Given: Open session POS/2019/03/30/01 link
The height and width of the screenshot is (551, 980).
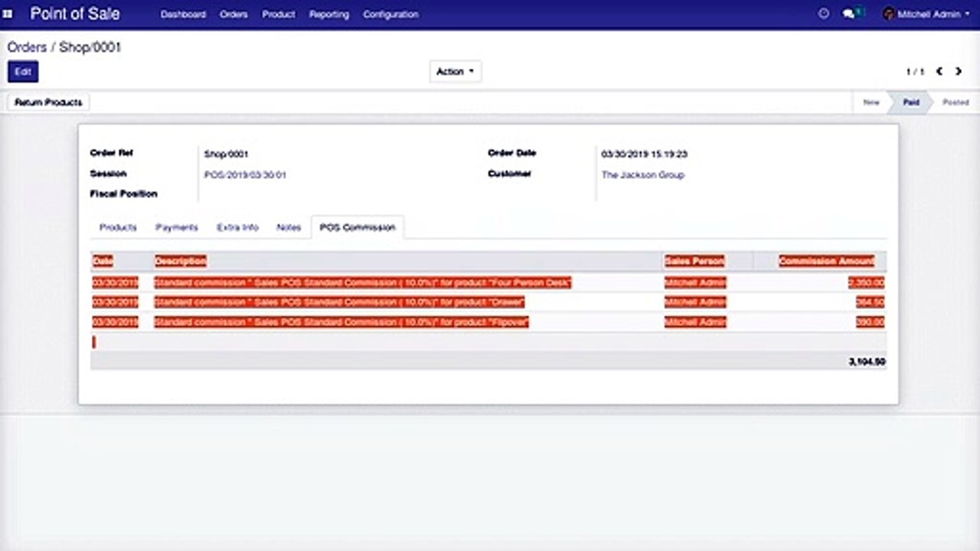Looking at the screenshot, I should click(x=245, y=174).
